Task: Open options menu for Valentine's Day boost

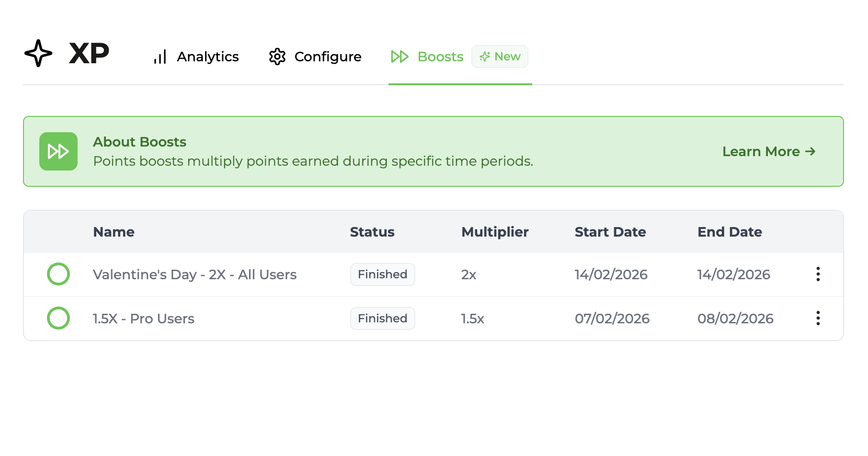Action: coord(818,274)
